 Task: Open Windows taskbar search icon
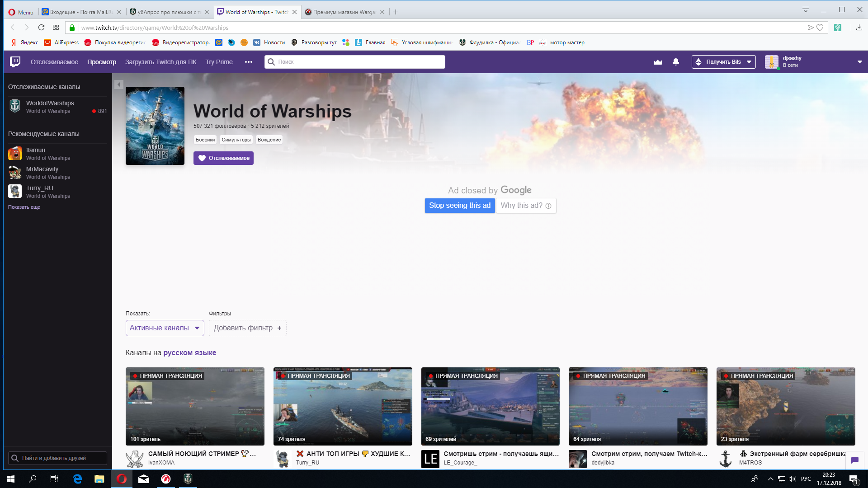pos(33,479)
